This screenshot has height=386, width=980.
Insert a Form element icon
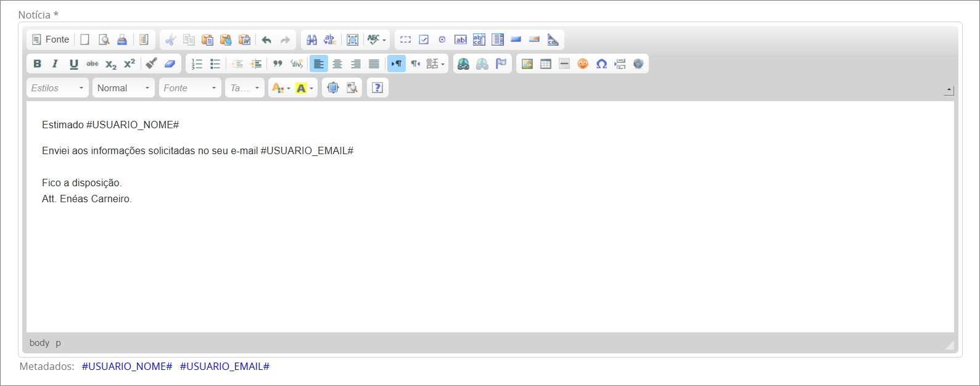405,39
